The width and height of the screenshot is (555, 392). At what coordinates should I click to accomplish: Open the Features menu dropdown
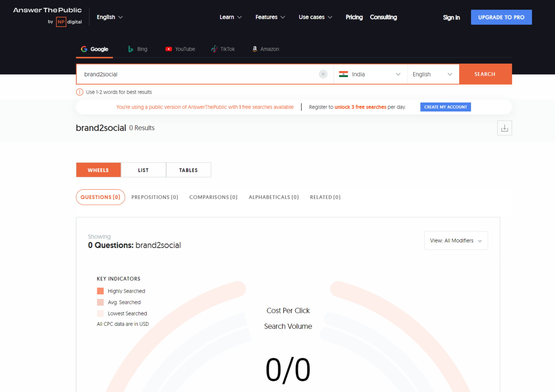pyautogui.click(x=270, y=17)
